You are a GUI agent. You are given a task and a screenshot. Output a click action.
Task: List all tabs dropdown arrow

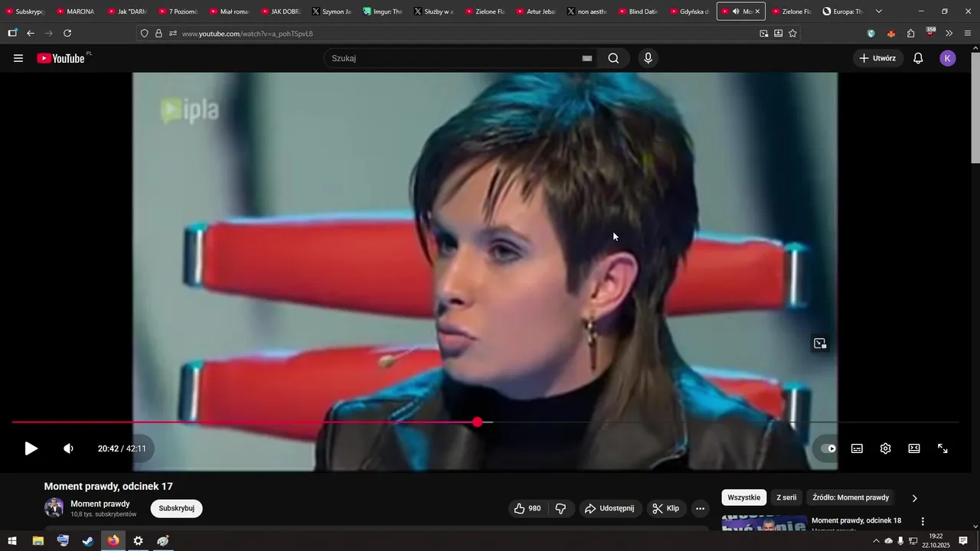click(878, 11)
